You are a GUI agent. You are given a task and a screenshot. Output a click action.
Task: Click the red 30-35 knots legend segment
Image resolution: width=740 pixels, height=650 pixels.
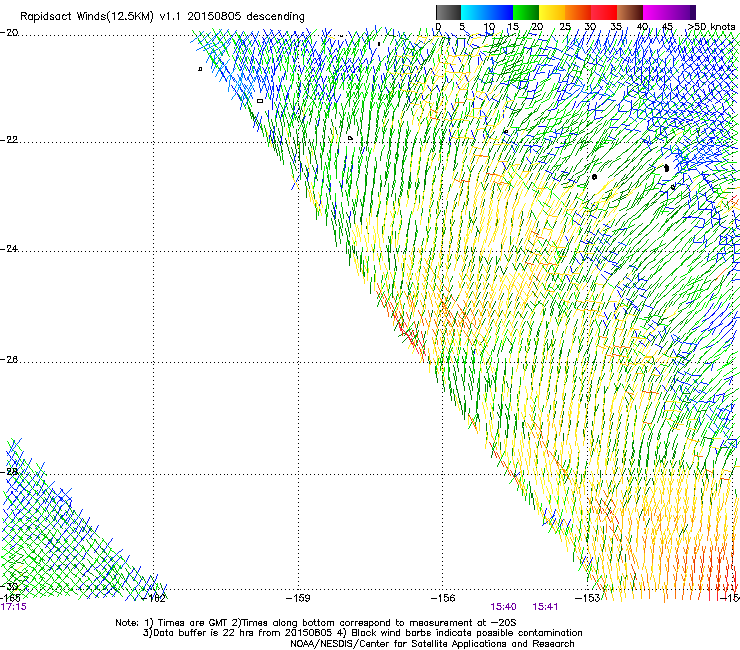pyautogui.click(x=604, y=12)
